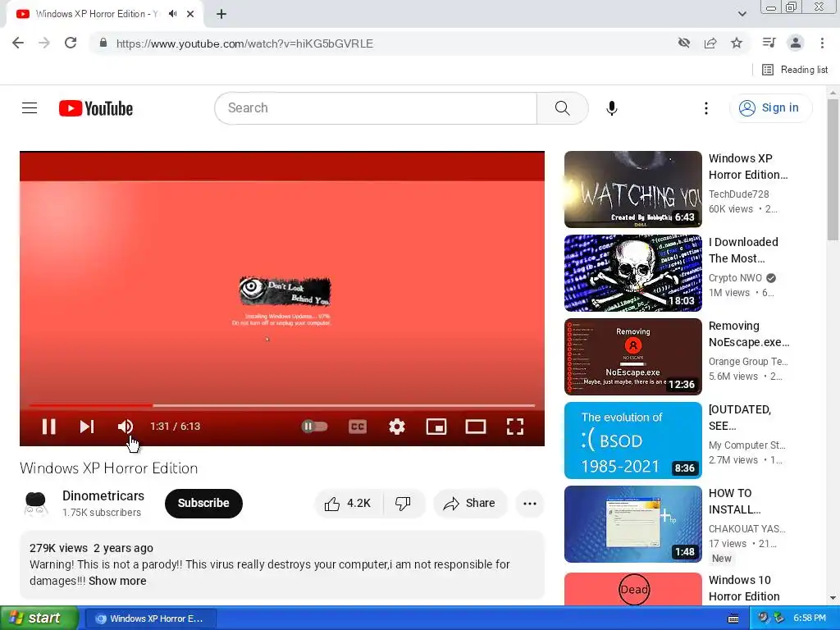
Task: Go back in browser
Action: (x=18, y=43)
